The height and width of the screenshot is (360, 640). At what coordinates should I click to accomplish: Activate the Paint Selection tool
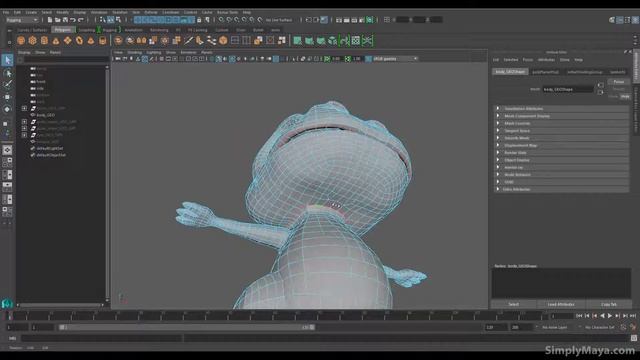point(7,85)
